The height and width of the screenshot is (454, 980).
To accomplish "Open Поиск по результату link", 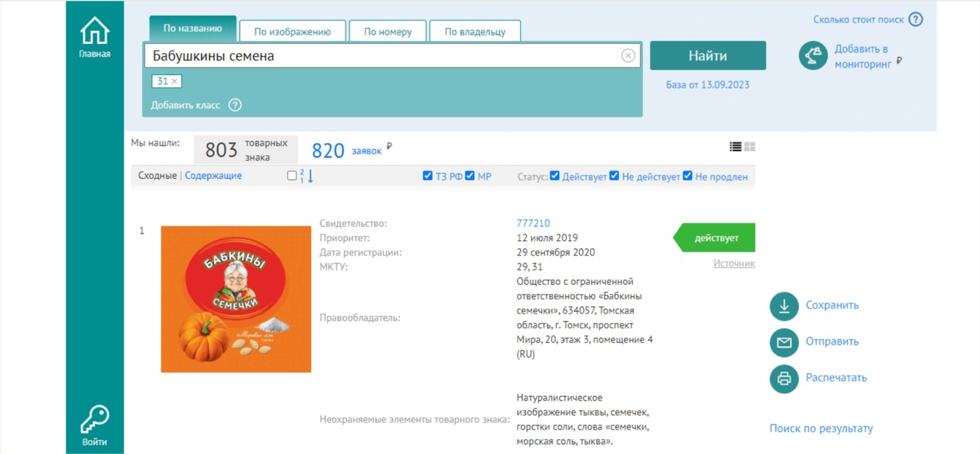I will (821, 429).
